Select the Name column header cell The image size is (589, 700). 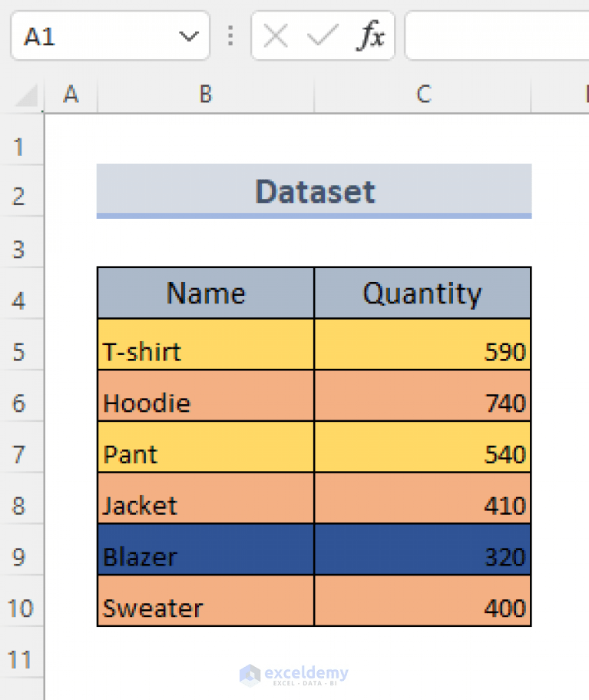coord(205,293)
